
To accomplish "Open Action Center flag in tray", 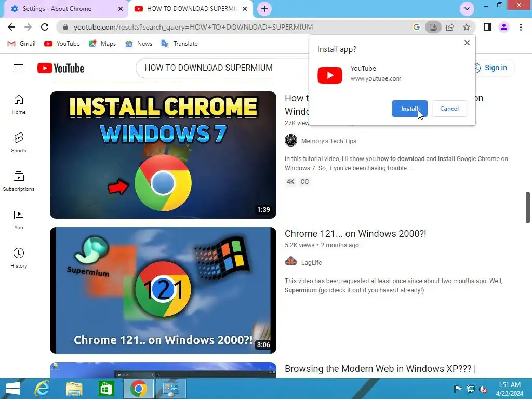I will (458, 389).
